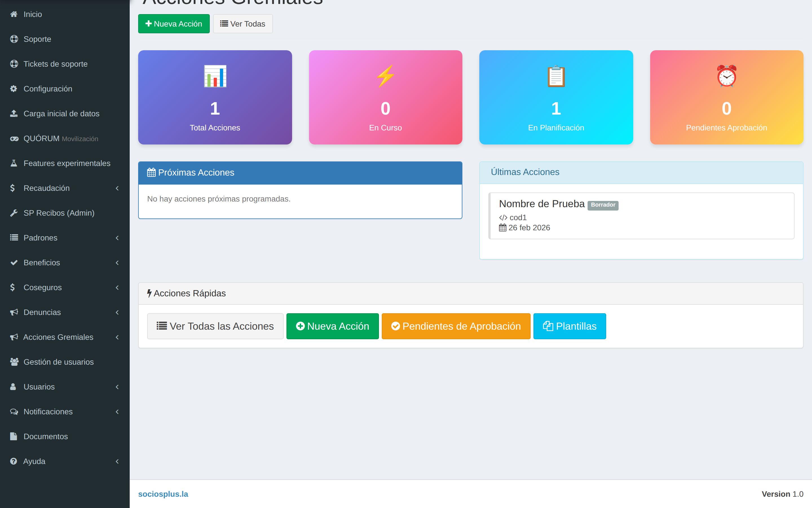Click the dollar icon beside Coseguros

click(x=12, y=288)
